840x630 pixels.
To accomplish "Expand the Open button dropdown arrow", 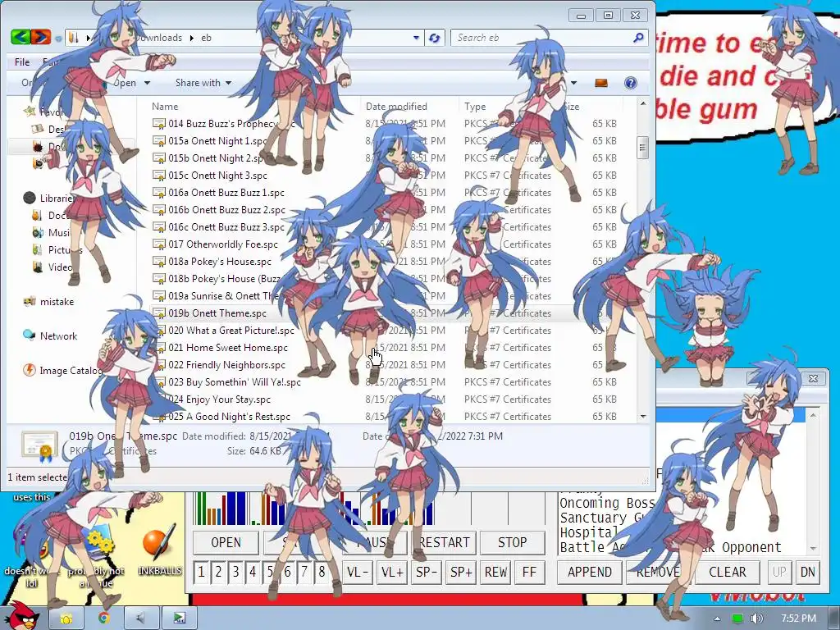I will (x=147, y=83).
